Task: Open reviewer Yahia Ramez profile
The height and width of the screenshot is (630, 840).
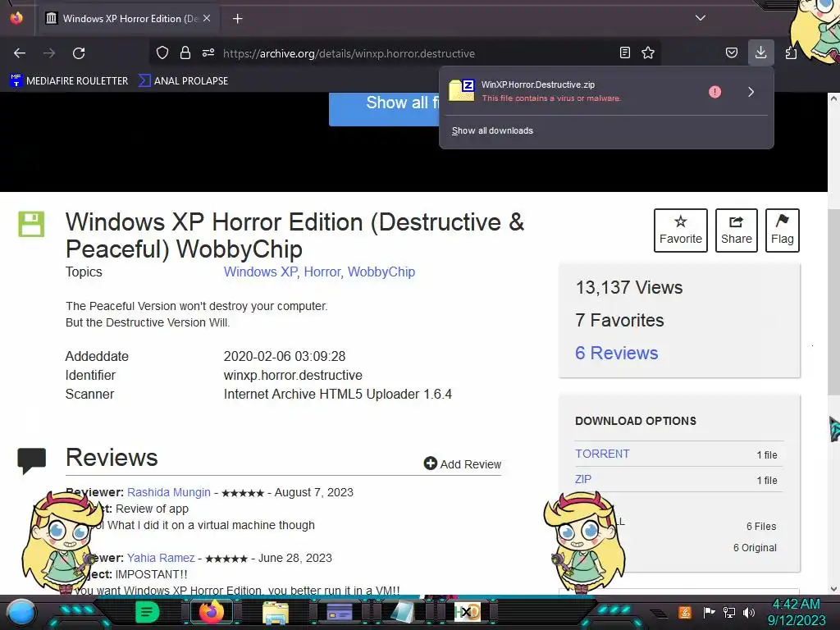Action: 161,558
